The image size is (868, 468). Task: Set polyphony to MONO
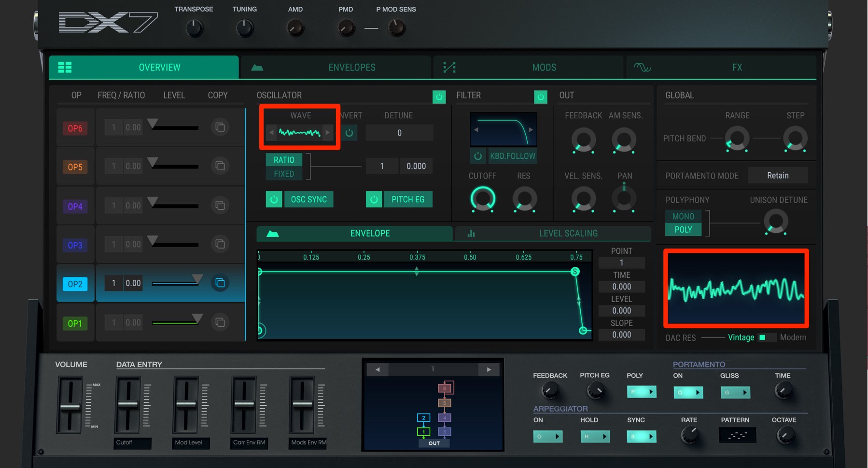pos(683,217)
